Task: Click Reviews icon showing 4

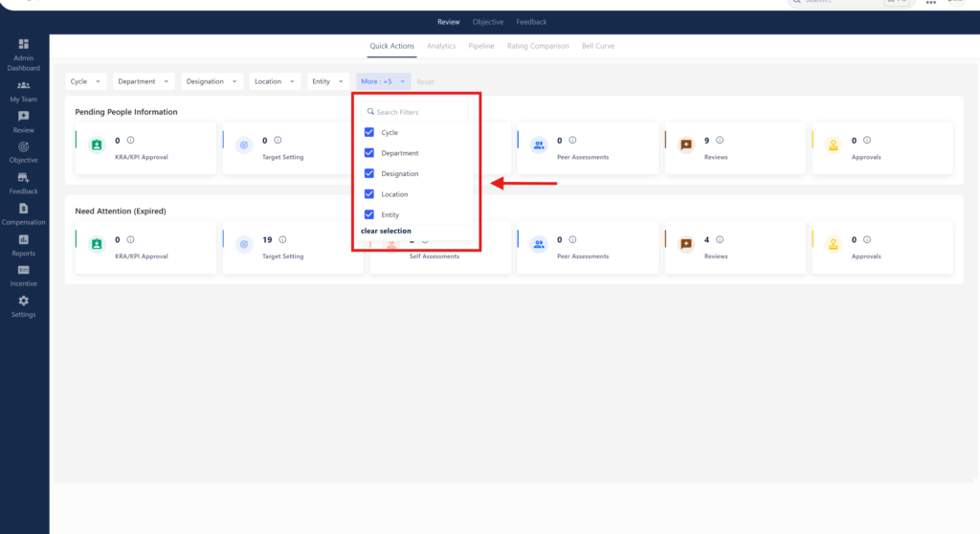Action: click(686, 244)
